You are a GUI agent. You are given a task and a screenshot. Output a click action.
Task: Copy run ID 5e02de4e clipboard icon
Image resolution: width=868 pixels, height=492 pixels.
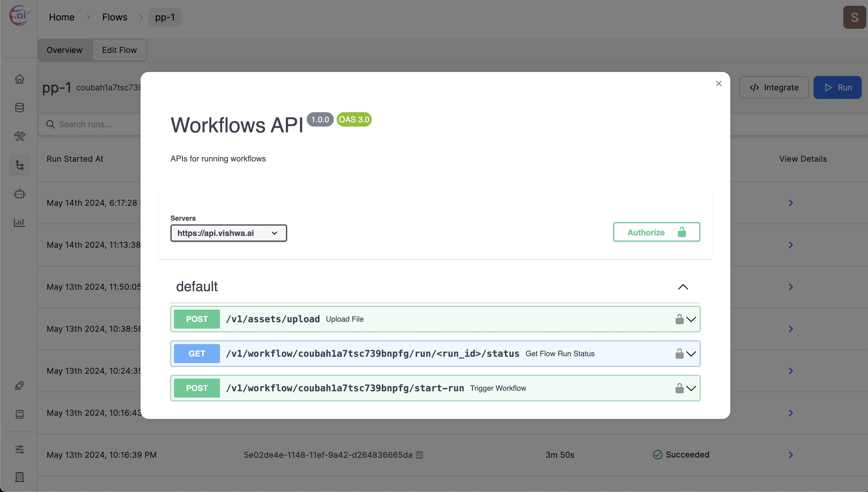pos(419,455)
